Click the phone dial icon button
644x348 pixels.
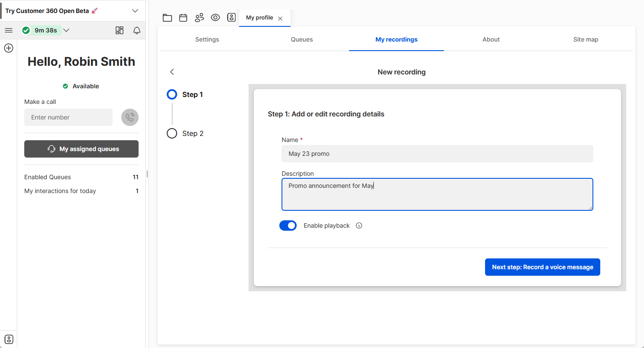[x=130, y=117]
